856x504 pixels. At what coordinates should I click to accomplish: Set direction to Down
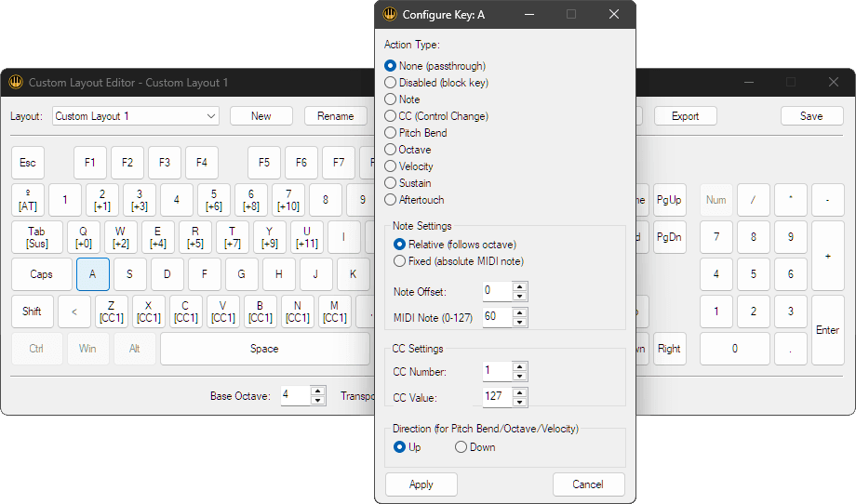[475, 447]
